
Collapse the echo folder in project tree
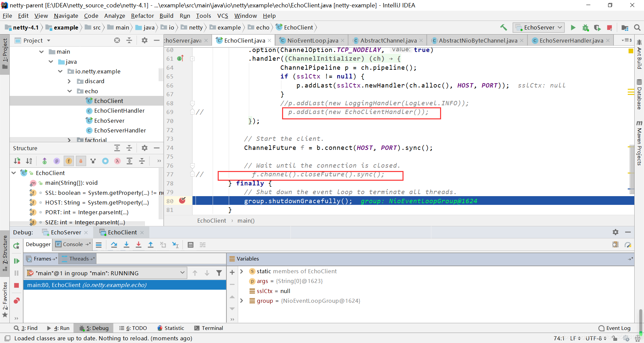pyautogui.click(x=70, y=91)
